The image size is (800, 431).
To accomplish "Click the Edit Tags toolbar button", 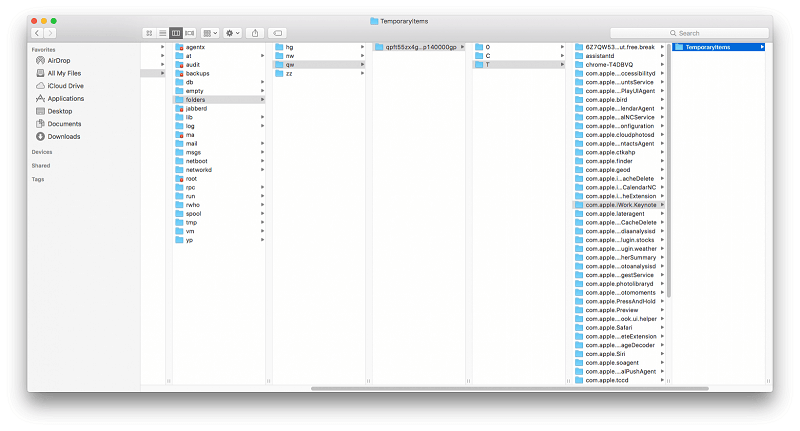I will (278, 33).
